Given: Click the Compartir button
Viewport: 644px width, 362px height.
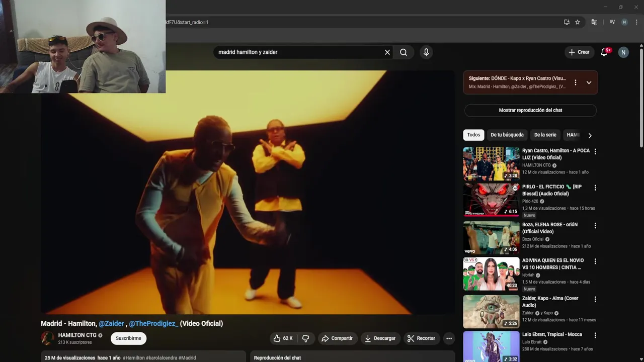Looking at the screenshot, I should (337, 338).
